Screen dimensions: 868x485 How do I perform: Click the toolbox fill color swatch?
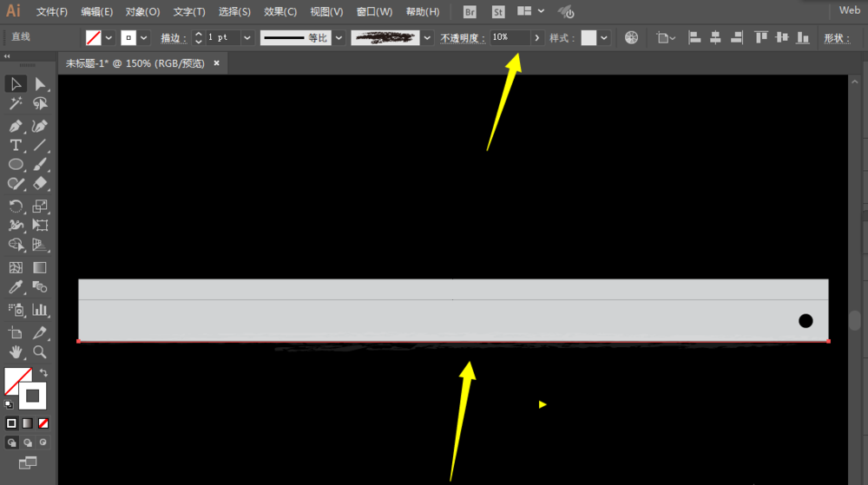[x=15, y=378]
